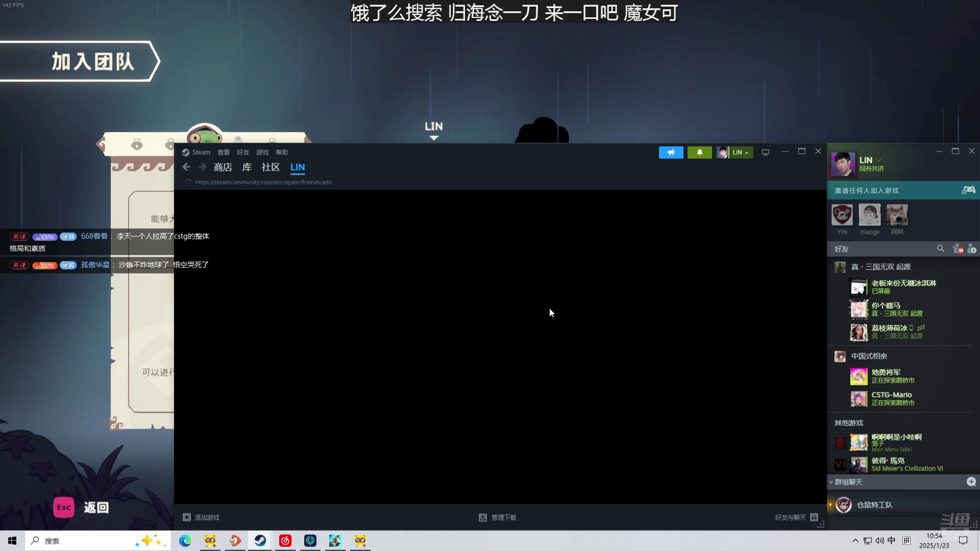
Task: Open the 查看 menu
Action: point(224,153)
